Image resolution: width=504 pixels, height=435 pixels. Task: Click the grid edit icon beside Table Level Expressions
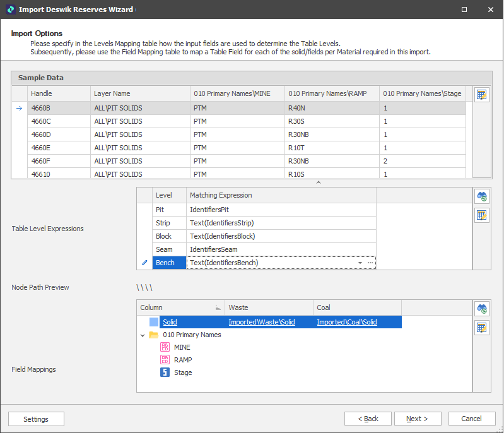[481, 216]
